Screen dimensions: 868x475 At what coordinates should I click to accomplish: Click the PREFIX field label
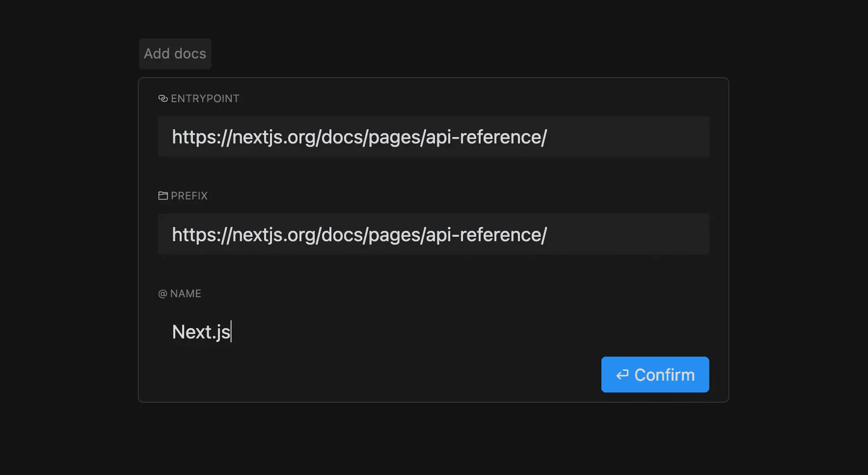click(189, 196)
